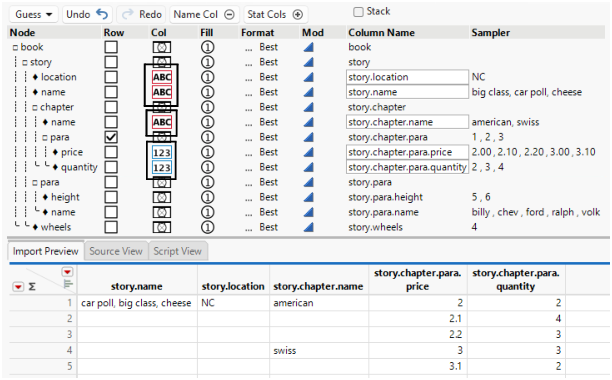Screen dimensions: 612x380
Task: Click the Fill icon for location row
Action: click(208, 77)
